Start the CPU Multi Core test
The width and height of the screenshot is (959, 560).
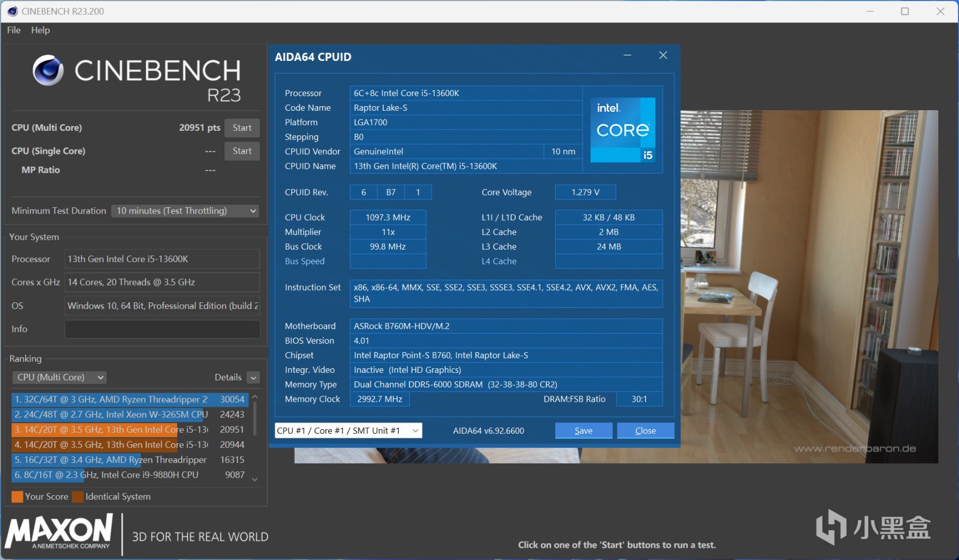(x=242, y=128)
